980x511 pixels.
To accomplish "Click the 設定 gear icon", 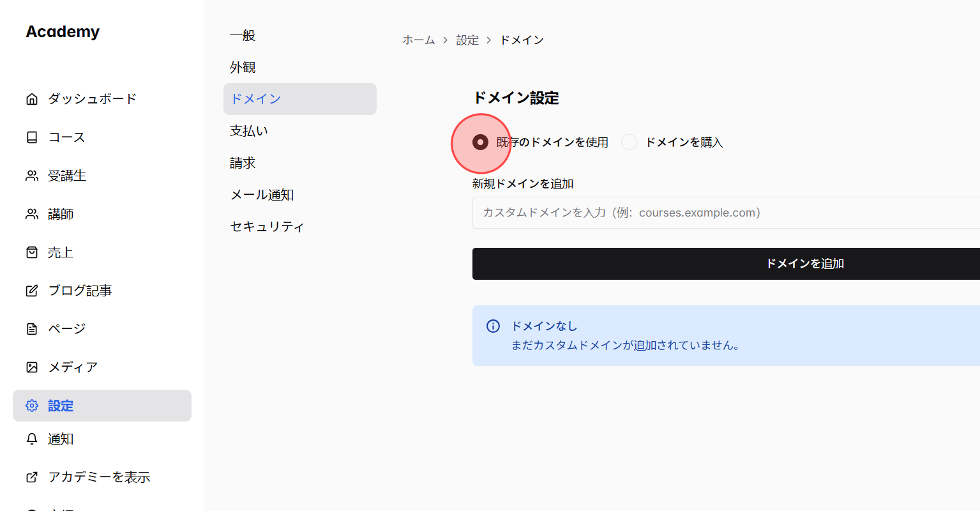I will click(x=32, y=406).
